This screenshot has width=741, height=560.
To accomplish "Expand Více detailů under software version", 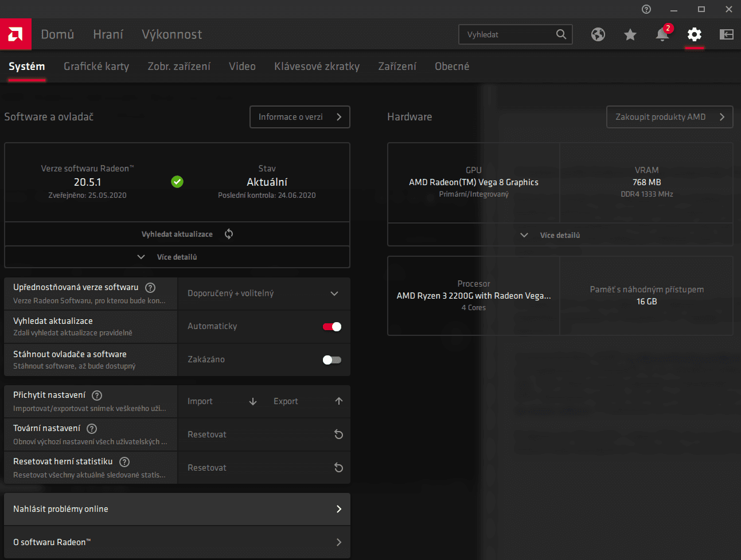I will tap(177, 257).
